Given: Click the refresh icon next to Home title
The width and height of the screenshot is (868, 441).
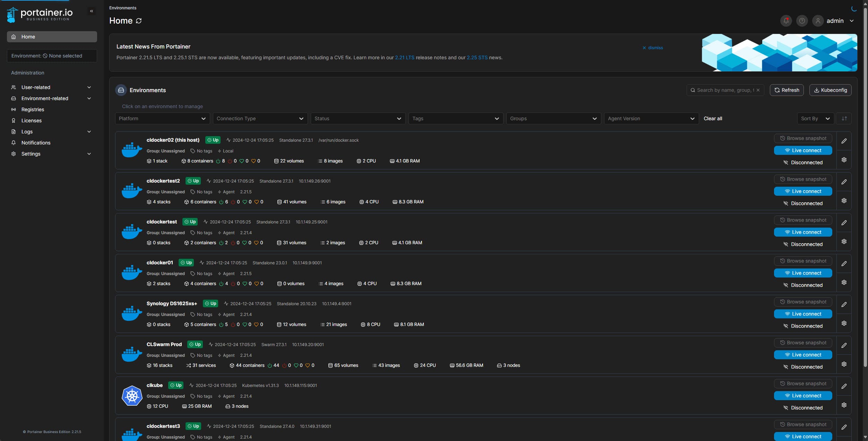Looking at the screenshot, I should (139, 21).
